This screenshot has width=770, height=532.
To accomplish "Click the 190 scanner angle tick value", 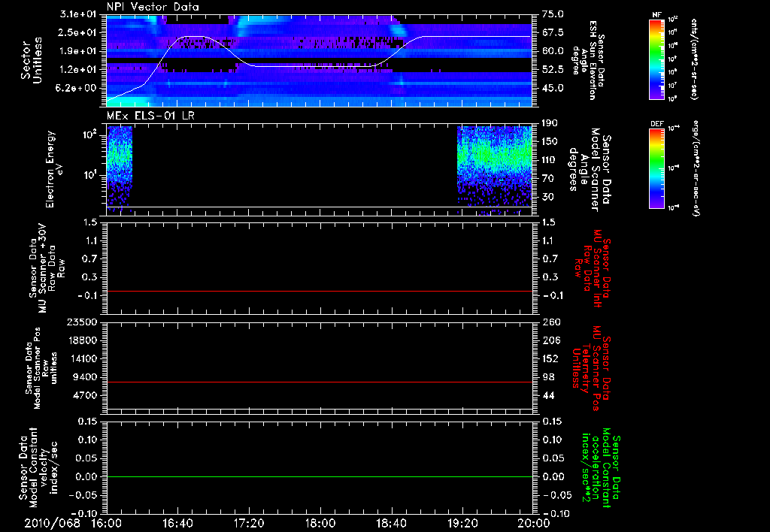I will (x=550, y=123).
